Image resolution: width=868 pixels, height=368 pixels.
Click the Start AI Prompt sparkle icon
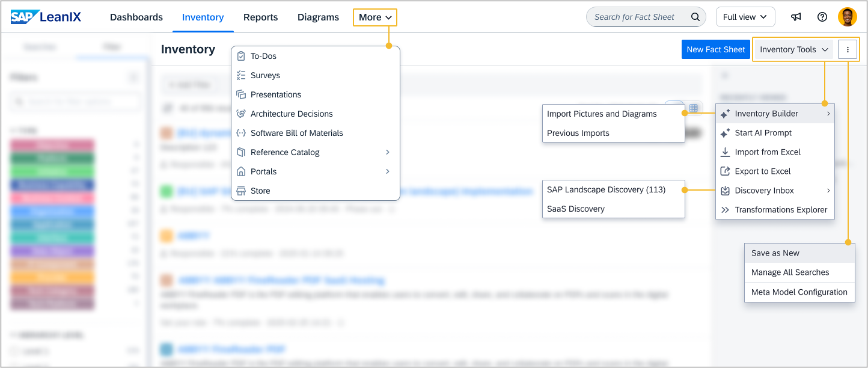click(x=725, y=133)
